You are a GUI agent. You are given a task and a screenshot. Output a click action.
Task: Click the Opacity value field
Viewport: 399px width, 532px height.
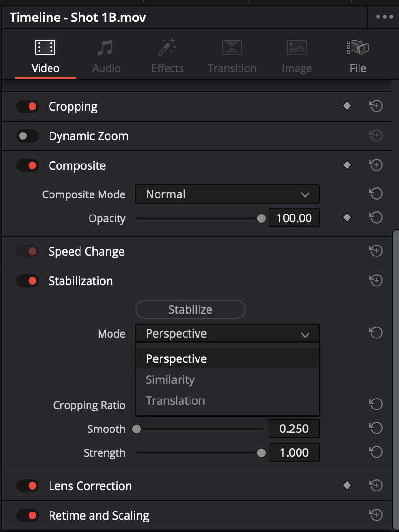[x=294, y=218]
